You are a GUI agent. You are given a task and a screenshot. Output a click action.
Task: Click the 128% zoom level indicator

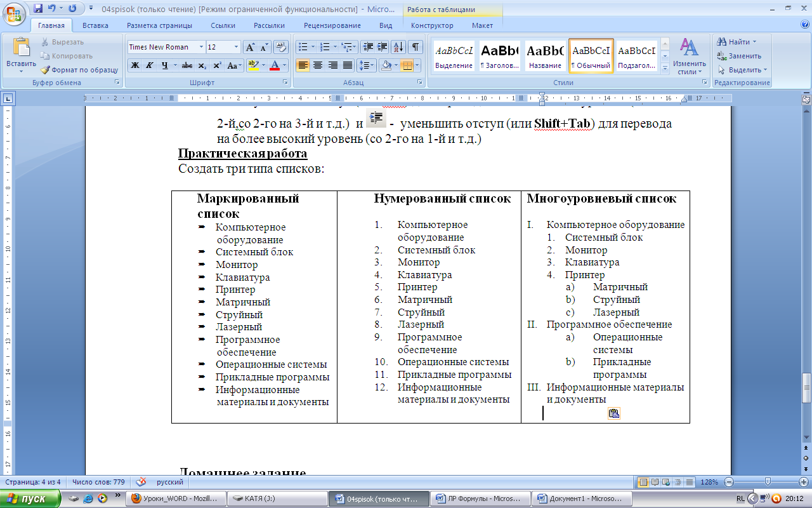coord(710,482)
